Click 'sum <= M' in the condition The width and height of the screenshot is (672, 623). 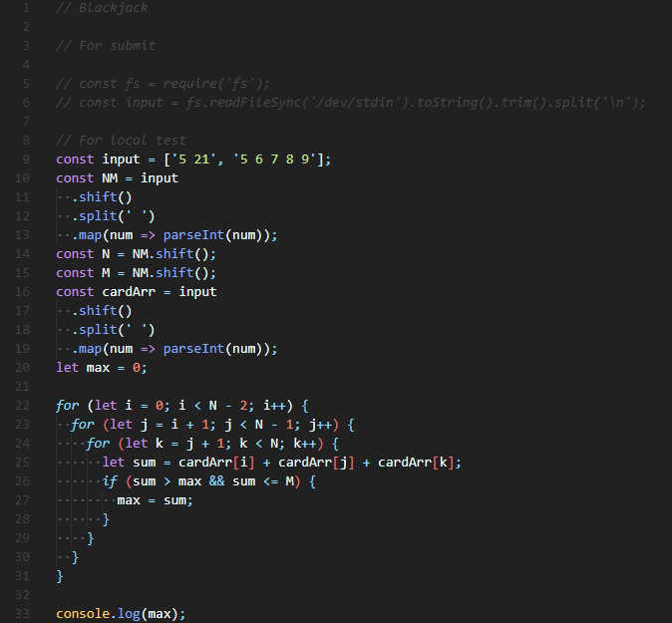point(262,481)
